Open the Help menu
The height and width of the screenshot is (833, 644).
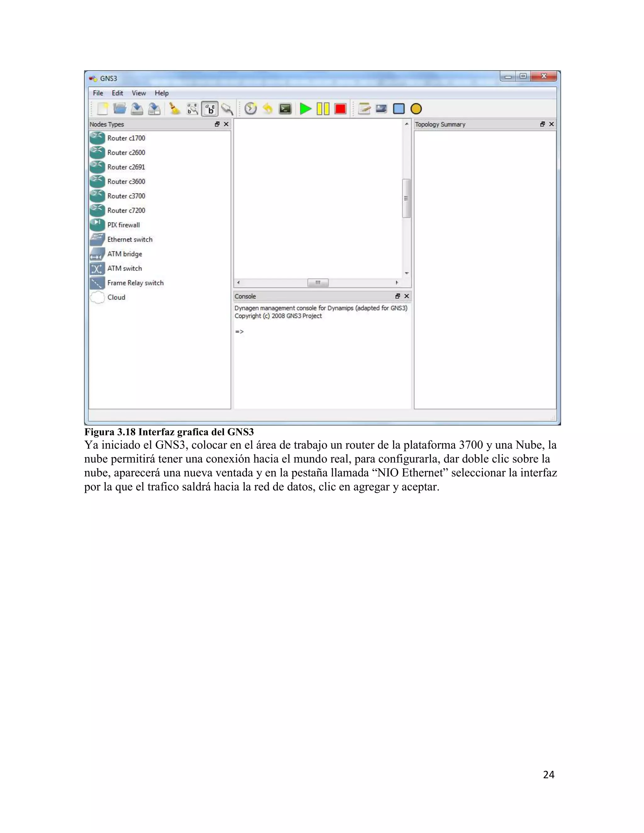(x=162, y=93)
